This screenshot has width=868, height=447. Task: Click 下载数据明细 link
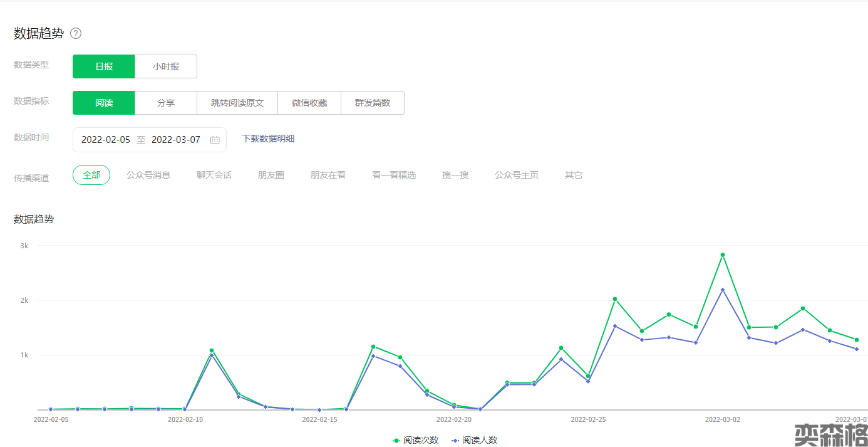(x=268, y=139)
